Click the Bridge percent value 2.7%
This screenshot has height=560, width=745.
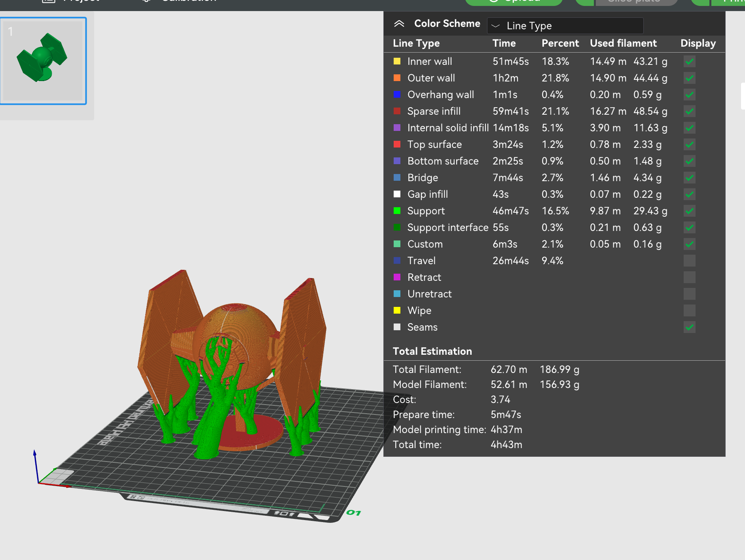[x=552, y=178]
